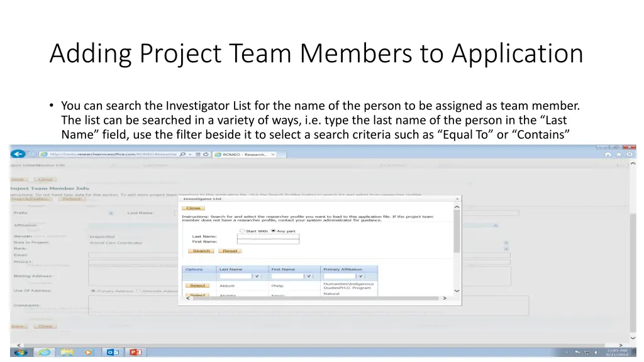Click Humanities\Indigenous Studies affiliation cell
Screen dimensions: 644x362
click(x=348, y=286)
